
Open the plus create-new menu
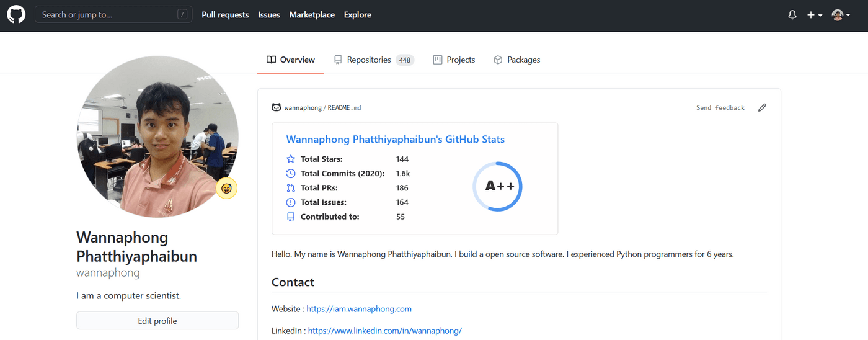point(815,15)
